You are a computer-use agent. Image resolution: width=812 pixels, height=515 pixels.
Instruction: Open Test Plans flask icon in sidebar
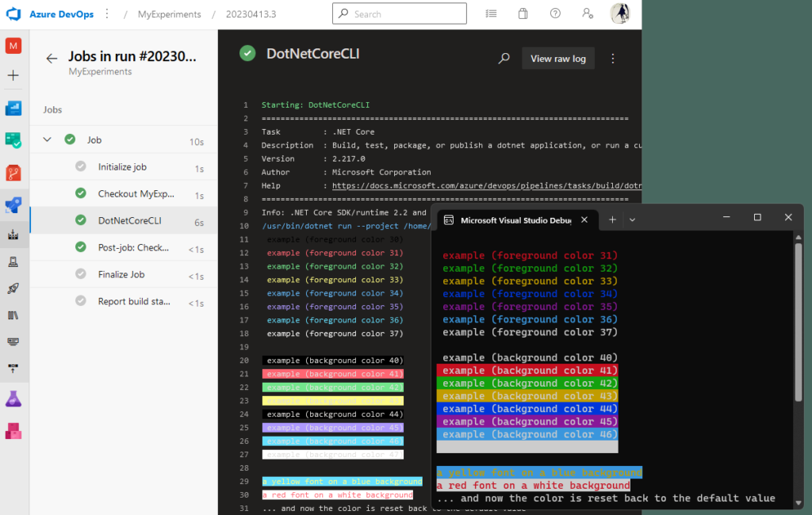(x=13, y=398)
